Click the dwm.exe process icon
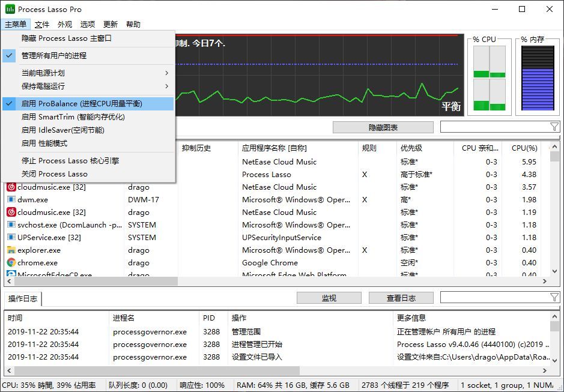Viewport: 564px width, 392px height. tap(11, 199)
